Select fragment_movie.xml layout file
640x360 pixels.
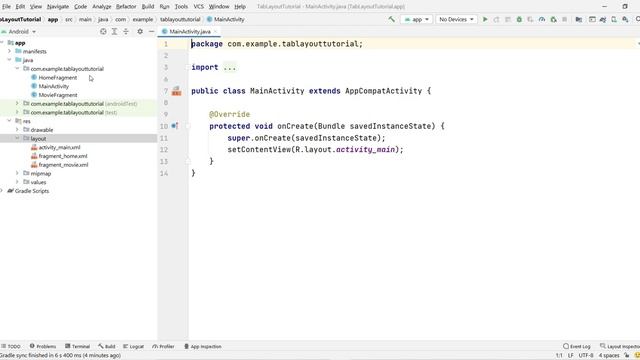pyautogui.click(x=63, y=165)
